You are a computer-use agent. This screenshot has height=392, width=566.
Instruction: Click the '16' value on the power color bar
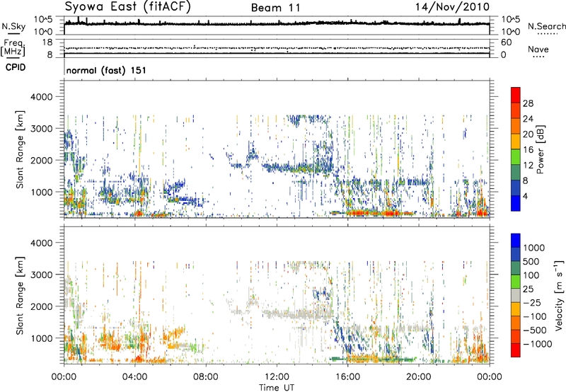(x=528, y=150)
